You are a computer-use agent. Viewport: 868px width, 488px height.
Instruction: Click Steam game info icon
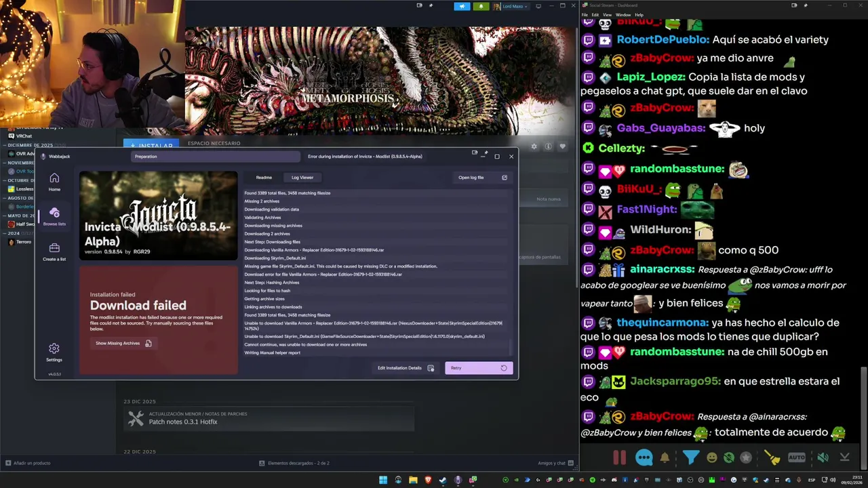point(548,146)
